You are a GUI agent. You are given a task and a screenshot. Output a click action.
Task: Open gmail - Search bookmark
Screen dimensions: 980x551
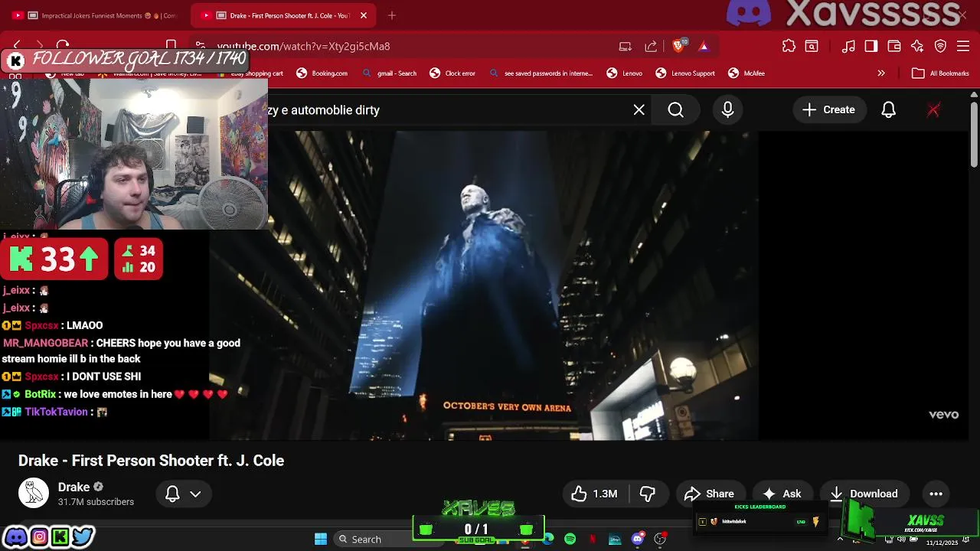389,73
